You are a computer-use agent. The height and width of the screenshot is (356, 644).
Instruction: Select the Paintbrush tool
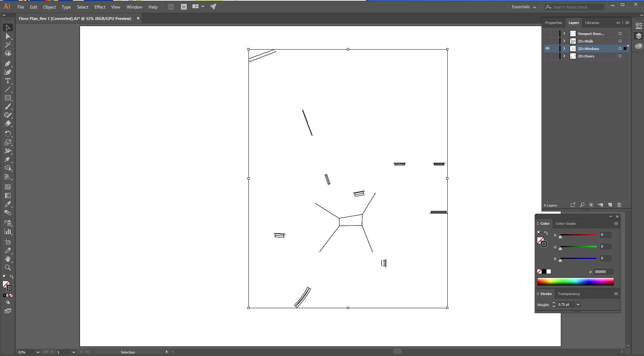pyautogui.click(x=8, y=107)
